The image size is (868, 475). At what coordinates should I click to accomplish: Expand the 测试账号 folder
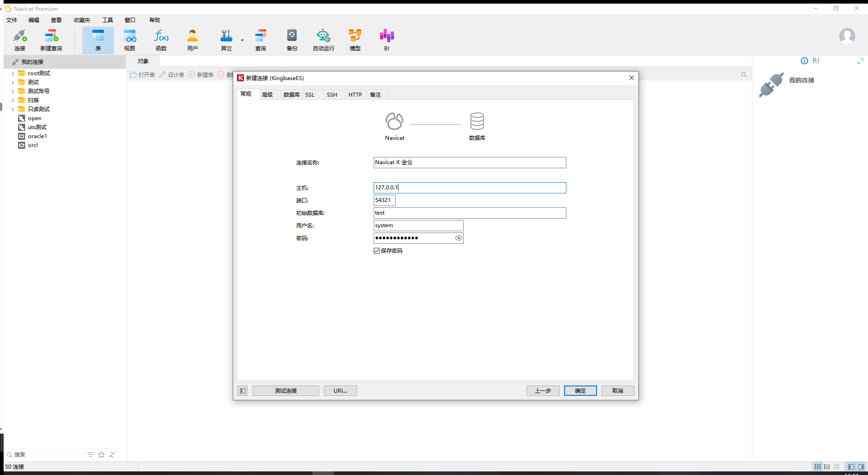pyautogui.click(x=13, y=91)
